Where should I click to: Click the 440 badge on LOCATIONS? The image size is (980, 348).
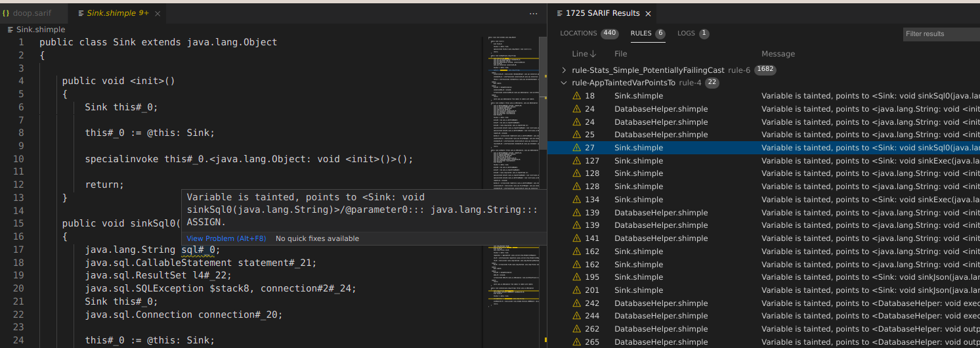610,33
